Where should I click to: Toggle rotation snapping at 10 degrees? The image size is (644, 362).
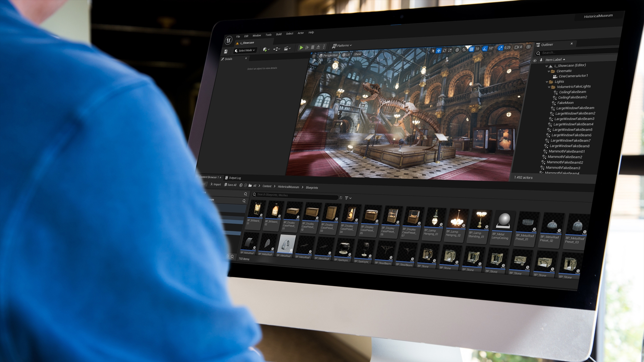click(485, 49)
